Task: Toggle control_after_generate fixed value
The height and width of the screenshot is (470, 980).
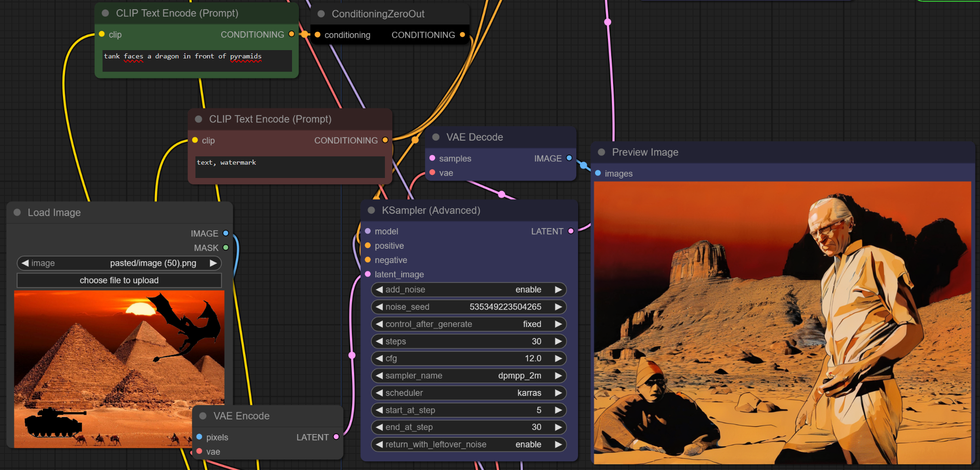Action: (x=468, y=324)
